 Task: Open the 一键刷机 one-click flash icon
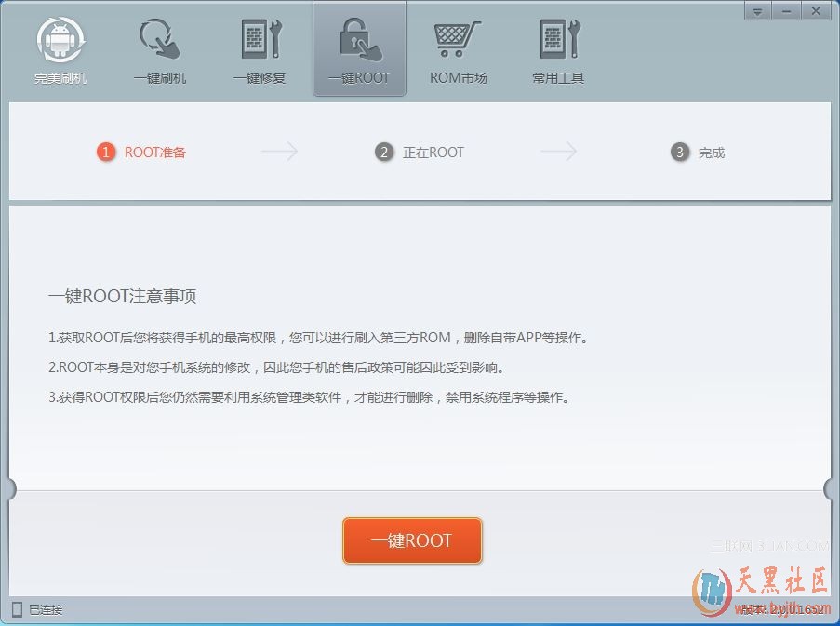[x=159, y=40]
